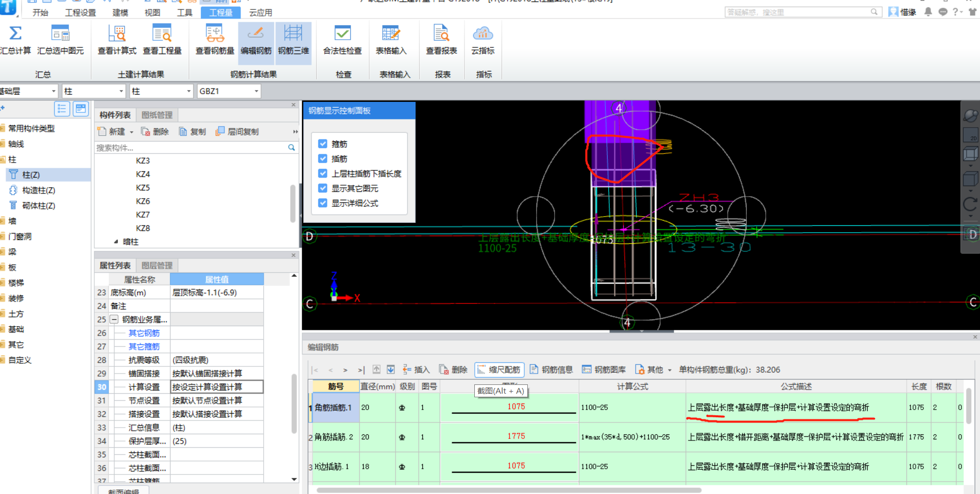Switch to 图层管理 tab
980x494 pixels.
pos(157,266)
